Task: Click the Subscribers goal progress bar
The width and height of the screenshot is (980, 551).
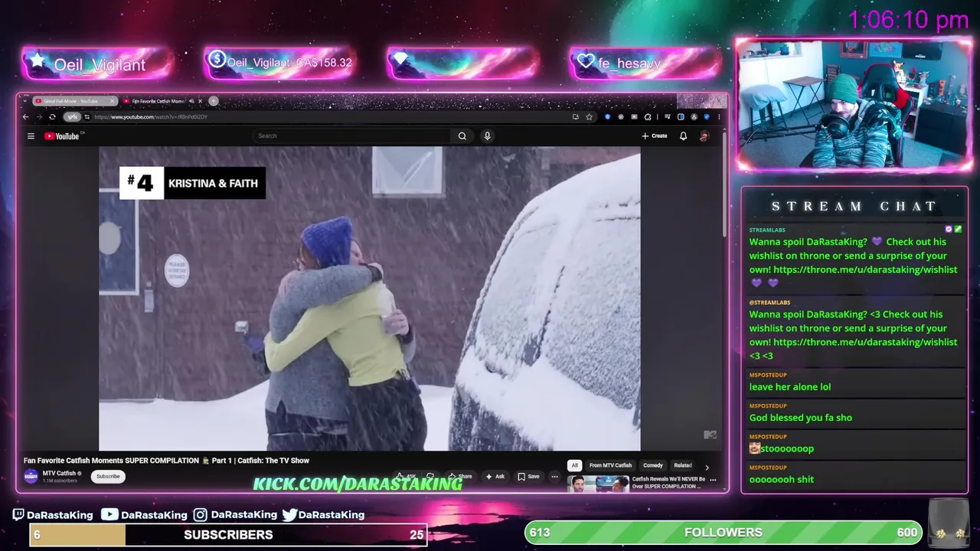Action: click(228, 535)
